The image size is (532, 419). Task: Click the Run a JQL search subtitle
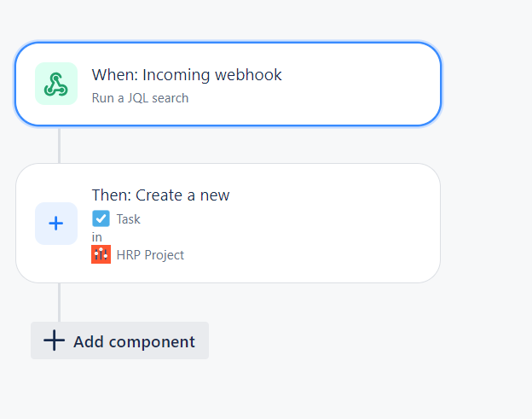coord(140,98)
